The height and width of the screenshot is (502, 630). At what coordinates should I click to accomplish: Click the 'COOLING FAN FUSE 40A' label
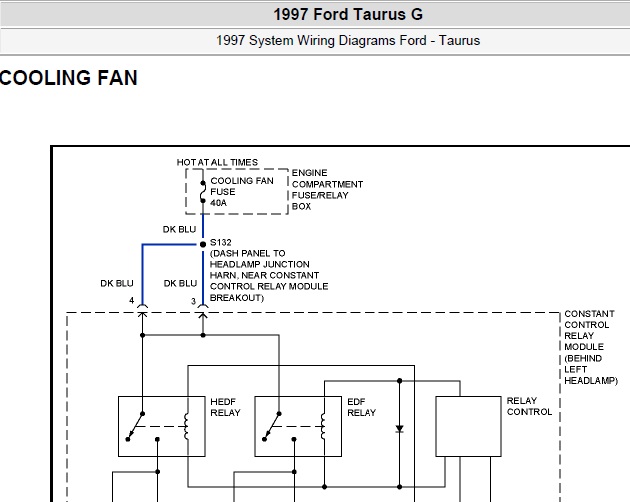(x=242, y=192)
